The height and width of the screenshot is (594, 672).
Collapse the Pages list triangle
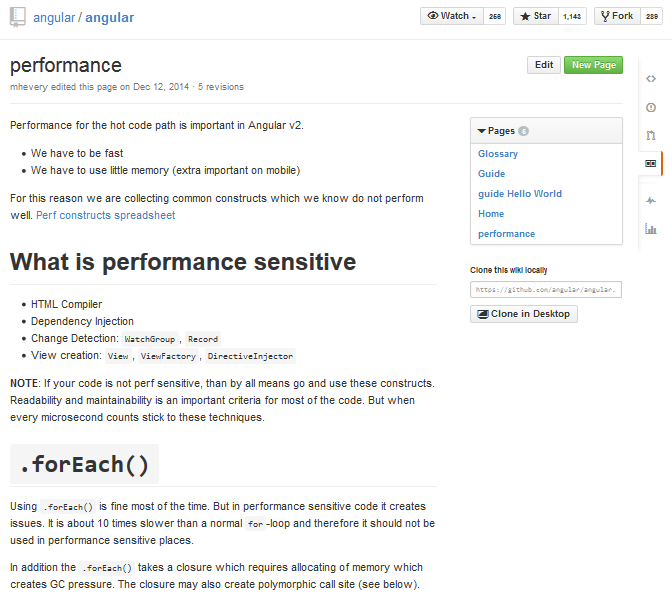coord(481,131)
